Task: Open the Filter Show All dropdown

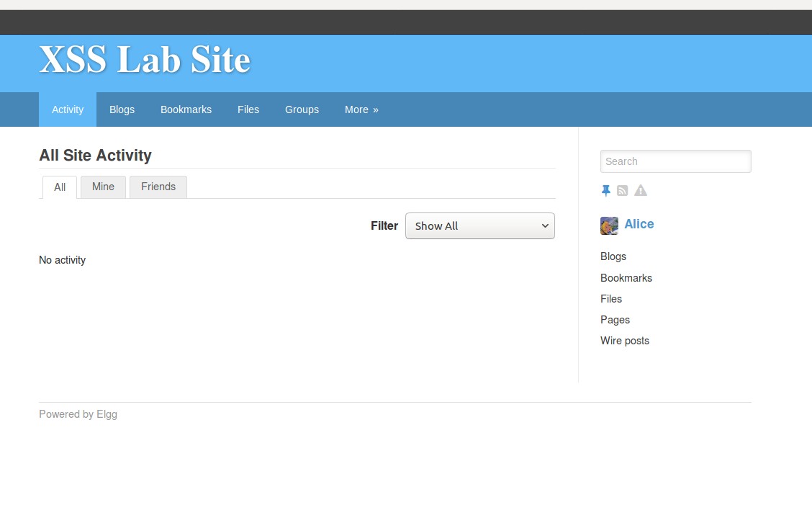Action: coord(479,226)
